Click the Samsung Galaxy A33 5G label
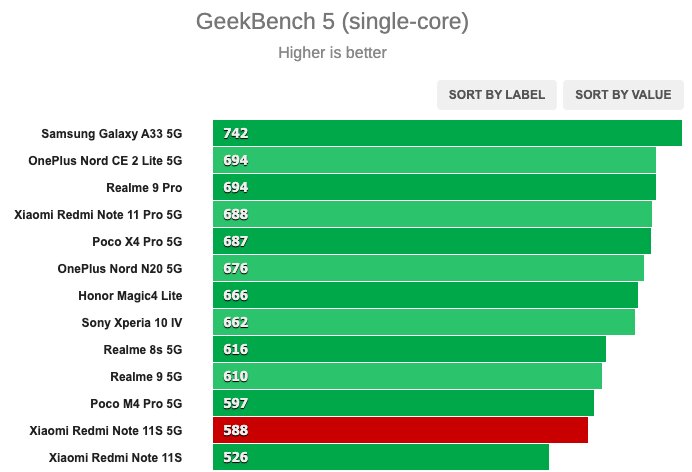The width and height of the screenshot is (692, 472). point(112,134)
